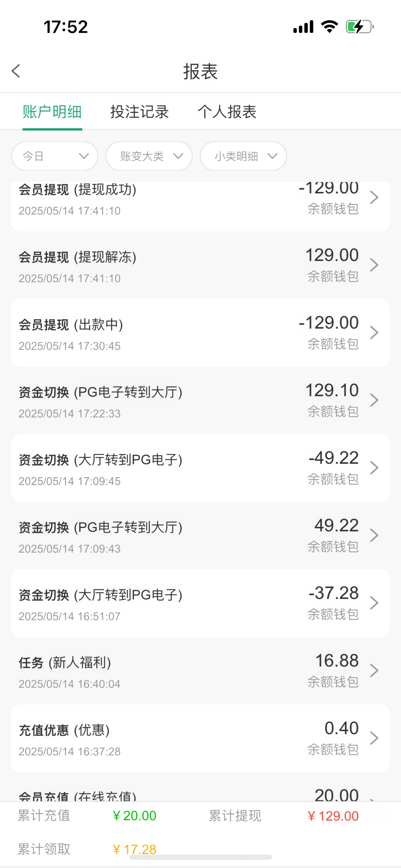Tap the 累计充值 ¥20.00 total
The height and width of the screenshot is (868, 401).
(x=134, y=816)
